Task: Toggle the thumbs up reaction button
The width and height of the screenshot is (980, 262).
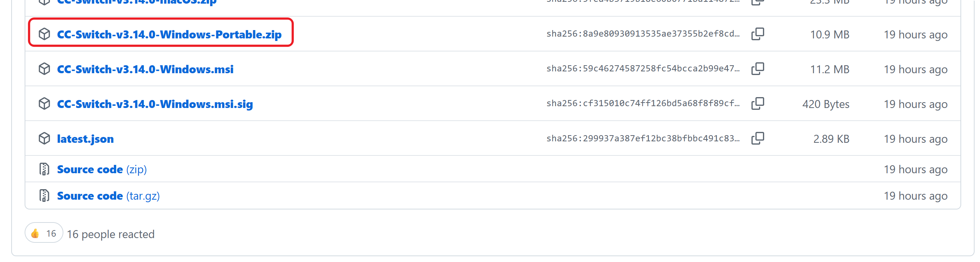Action: [x=44, y=233]
